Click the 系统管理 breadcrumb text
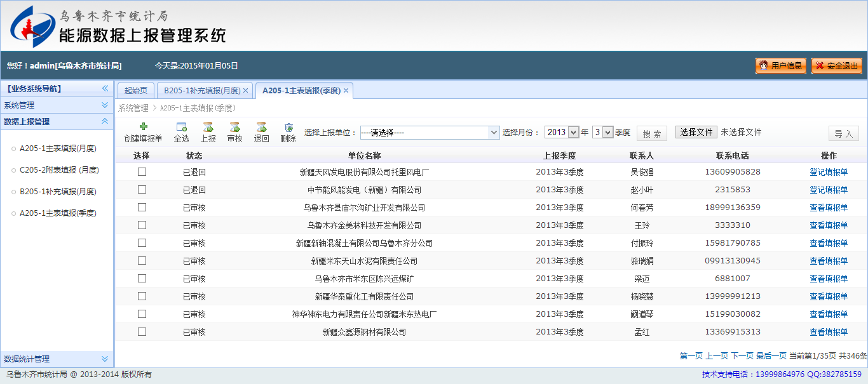 point(133,109)
